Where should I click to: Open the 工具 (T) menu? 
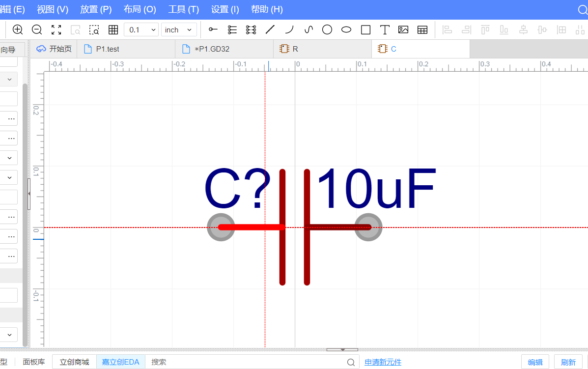(x=183, y=9)
